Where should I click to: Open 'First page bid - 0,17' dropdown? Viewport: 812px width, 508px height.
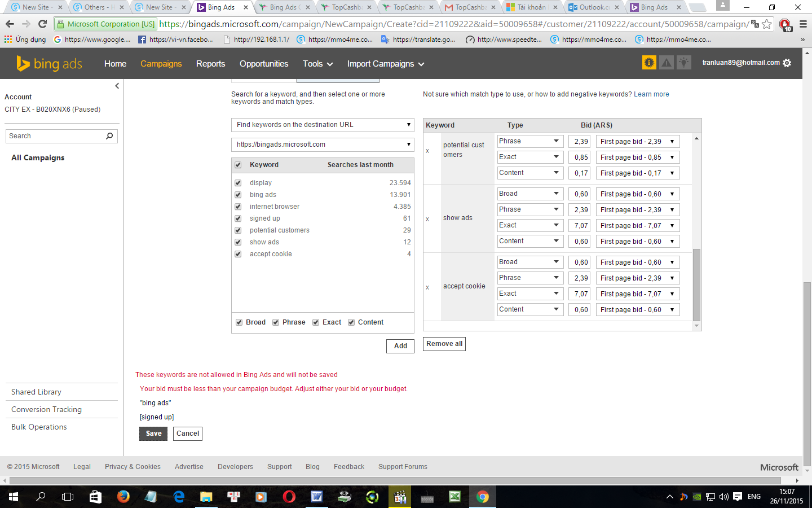click(638, 173)
